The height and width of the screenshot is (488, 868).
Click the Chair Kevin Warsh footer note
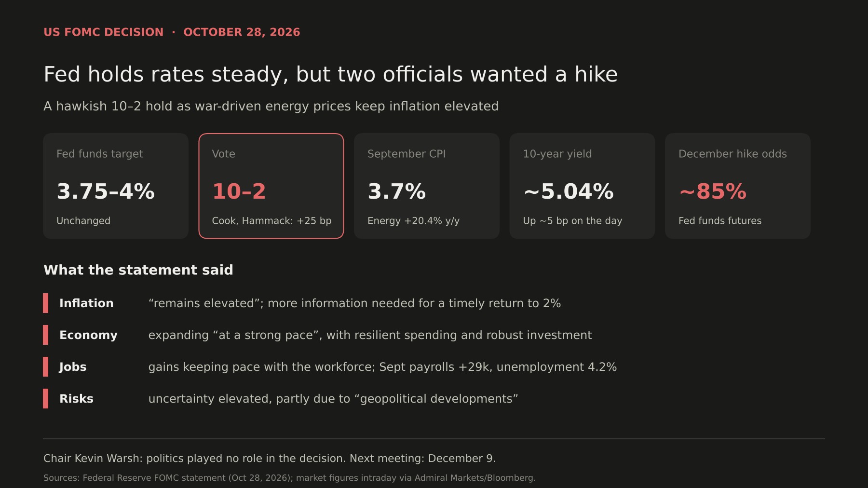coord(270,459)
